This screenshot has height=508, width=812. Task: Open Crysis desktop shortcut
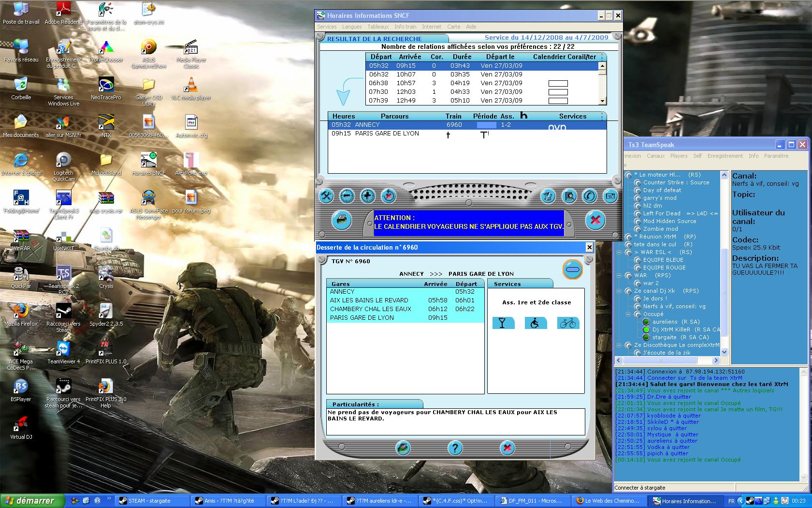(x=106, y=278)
